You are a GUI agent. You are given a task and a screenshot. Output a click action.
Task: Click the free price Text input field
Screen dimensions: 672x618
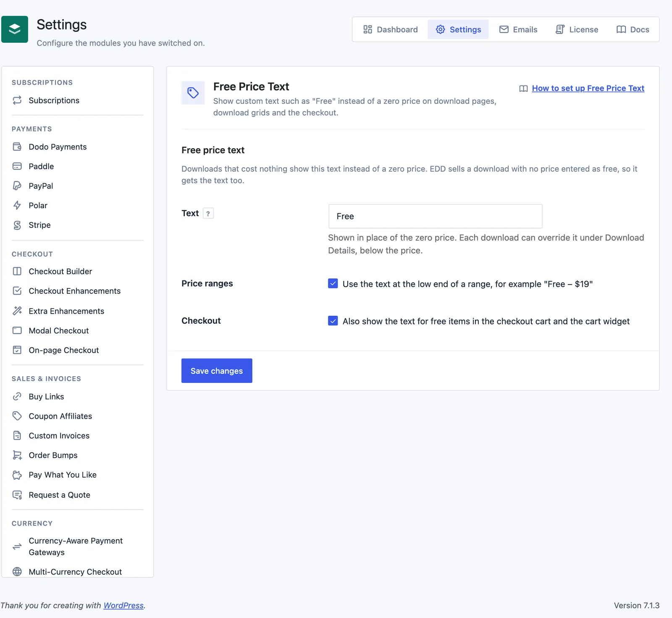point(436,216)
